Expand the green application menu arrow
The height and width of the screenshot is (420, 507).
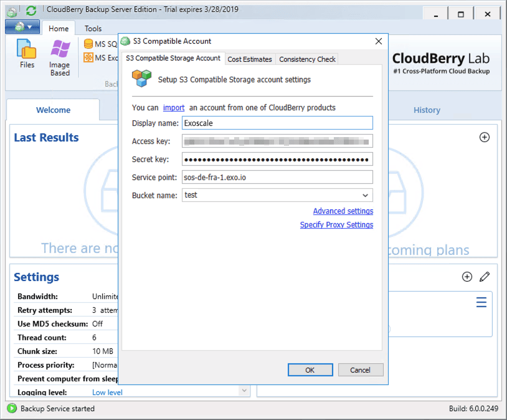[x=30, y=27]
